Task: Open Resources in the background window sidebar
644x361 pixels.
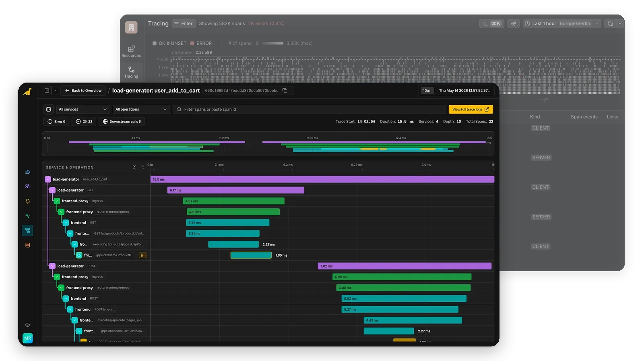Action: [131, 52]
